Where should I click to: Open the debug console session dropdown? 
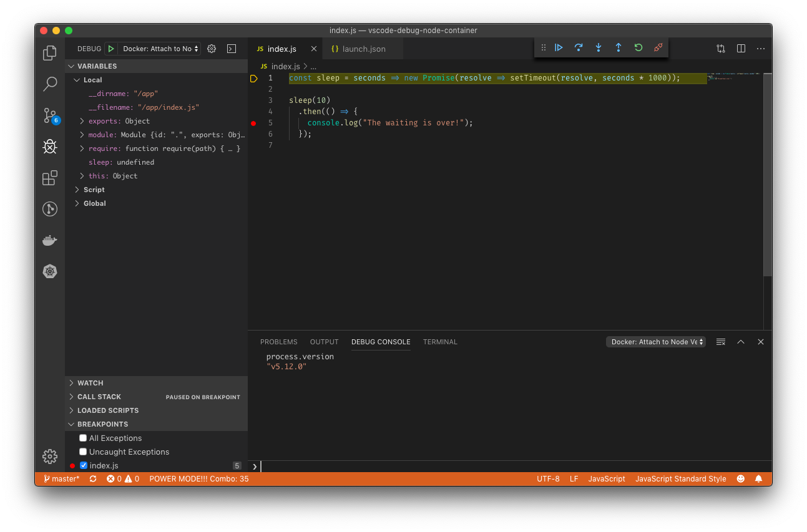pos(655,342)
